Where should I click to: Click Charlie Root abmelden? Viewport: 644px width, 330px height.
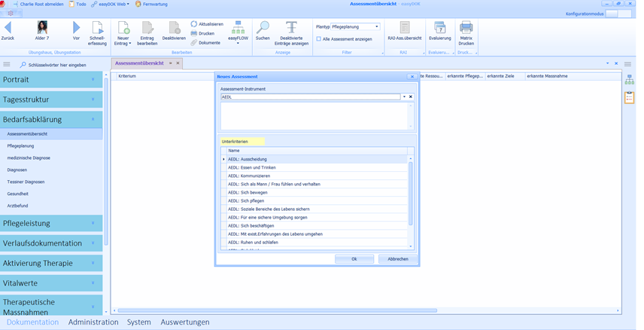[38, 4]
